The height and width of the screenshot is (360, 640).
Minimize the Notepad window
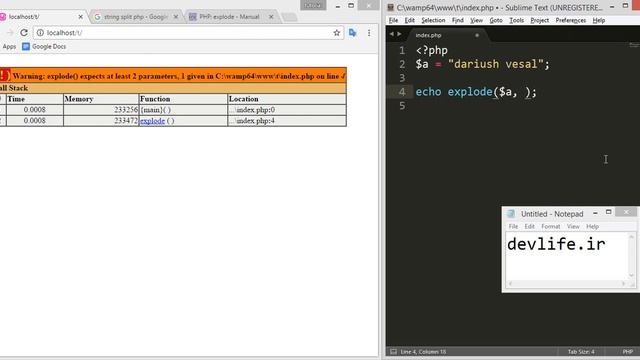[595, 213]
